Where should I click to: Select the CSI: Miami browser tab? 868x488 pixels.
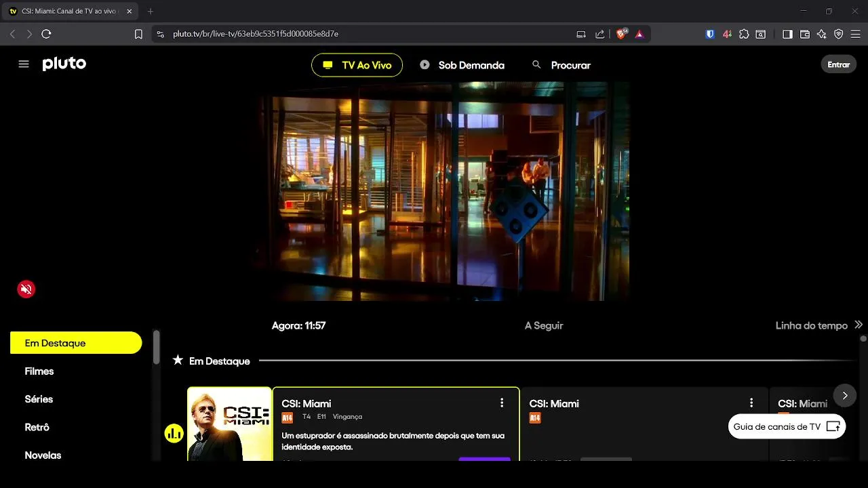coord(71,11)
